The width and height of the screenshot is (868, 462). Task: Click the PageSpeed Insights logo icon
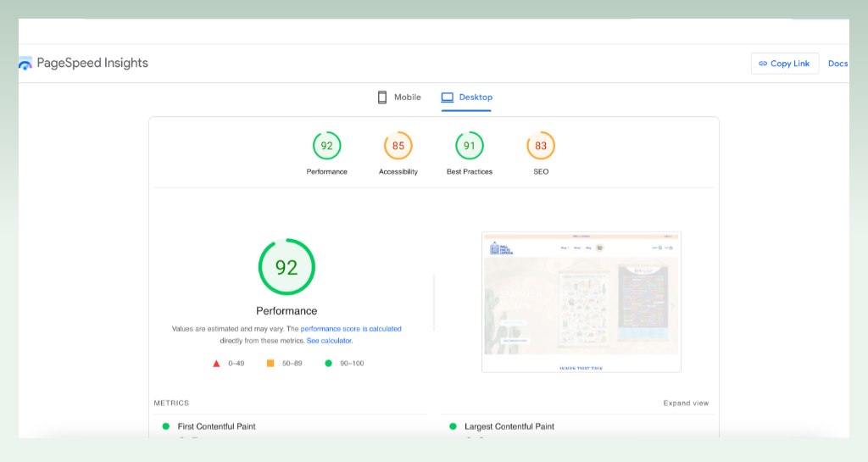25,64
